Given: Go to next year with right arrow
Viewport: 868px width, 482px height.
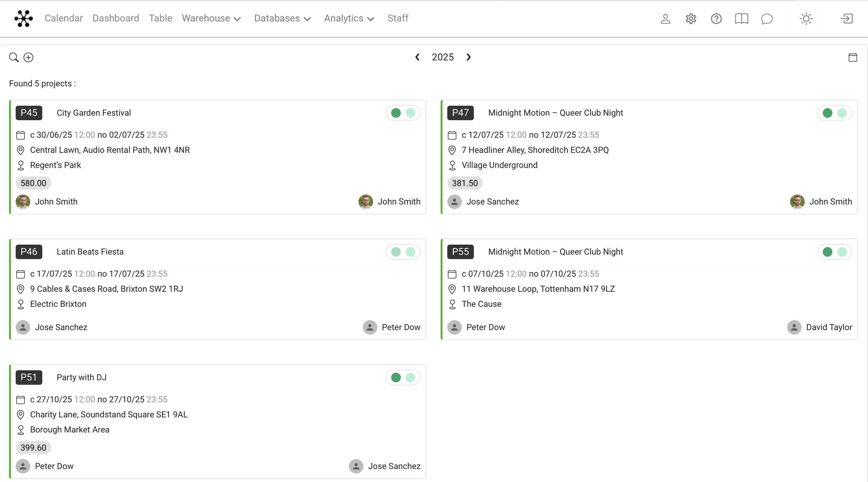Looking at the screenshot, I should click(468, 57).
